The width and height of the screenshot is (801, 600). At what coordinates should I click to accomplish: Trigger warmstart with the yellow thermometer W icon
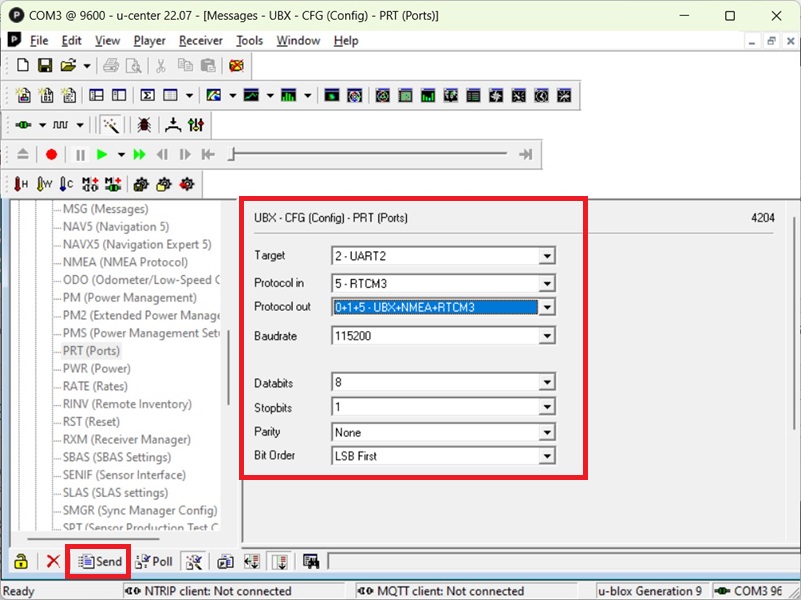[x=44, y=184]
